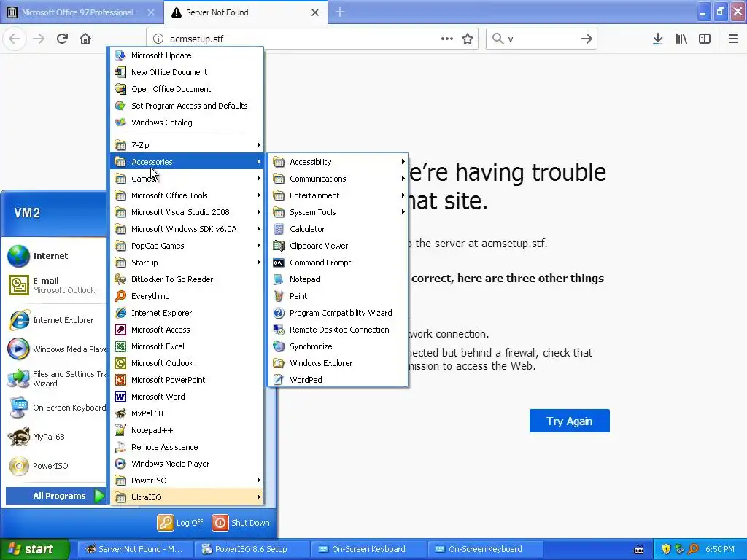The image size is (747, 560).
Task: Expand PowerISO folder in All Programs
Action: pos(187,481)
